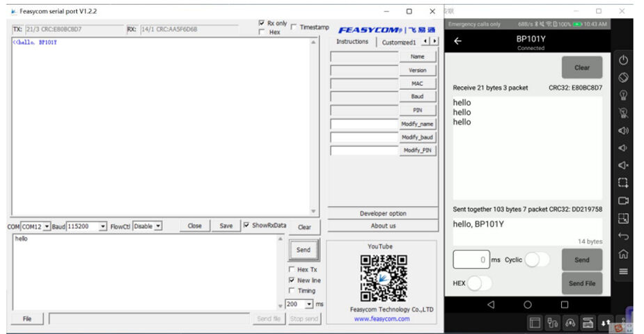The width and height of the screenshot is (644, 334).
Task: Open the emulator sidebar hamburger menu
Action: pyautogui.click(x=623, y=271)
